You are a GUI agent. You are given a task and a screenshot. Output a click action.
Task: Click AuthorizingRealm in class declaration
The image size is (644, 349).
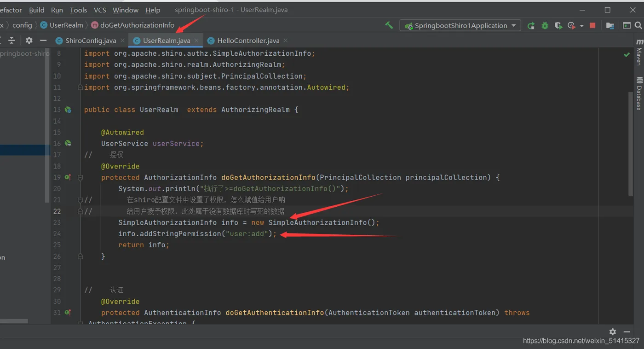(x=255, y=110)
